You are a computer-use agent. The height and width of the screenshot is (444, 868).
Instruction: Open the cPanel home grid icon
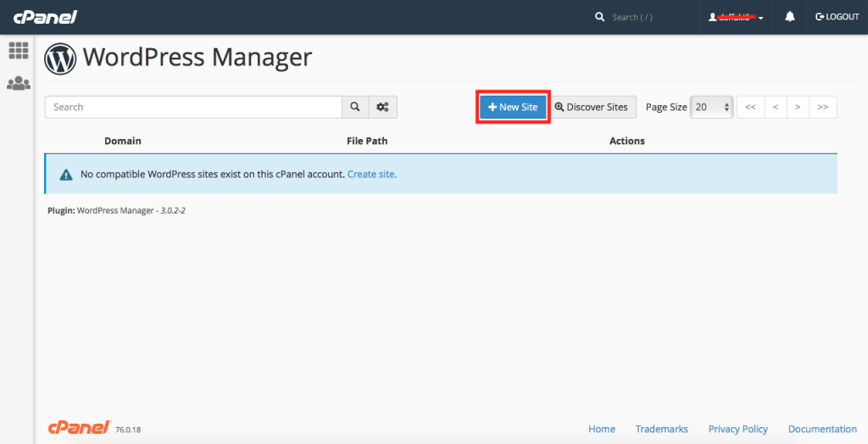click(19, 51)
